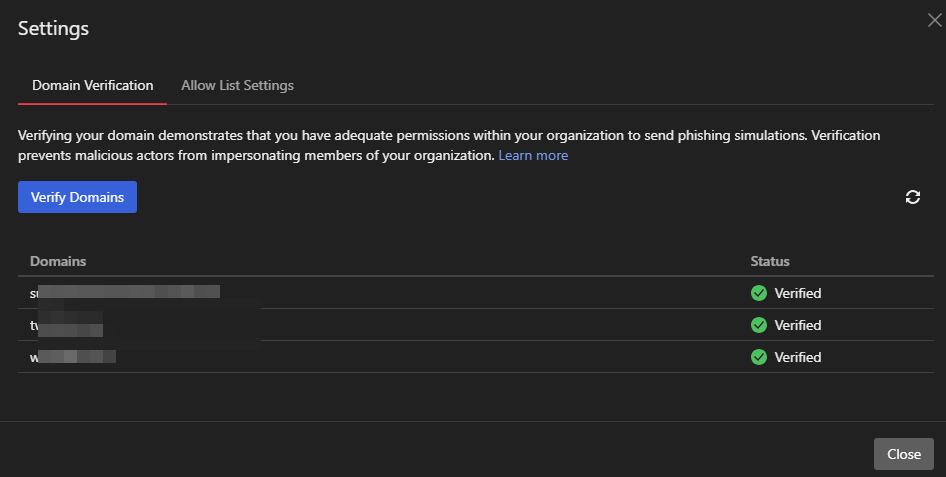
Task: Select the third domain starting with "w"
Action: [x=72, y=357]
